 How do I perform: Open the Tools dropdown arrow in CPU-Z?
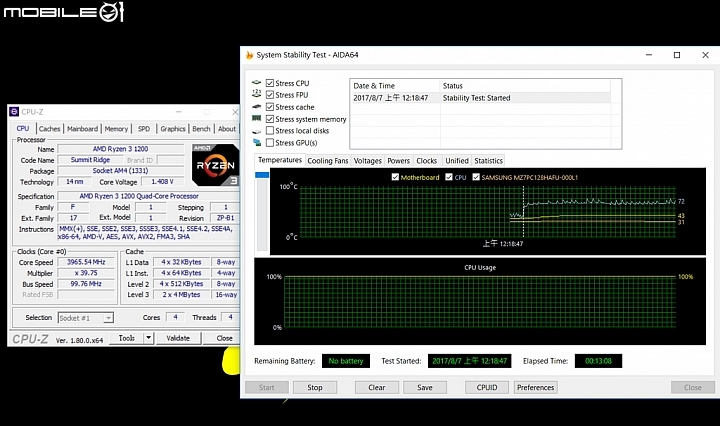tap(148, 338)
